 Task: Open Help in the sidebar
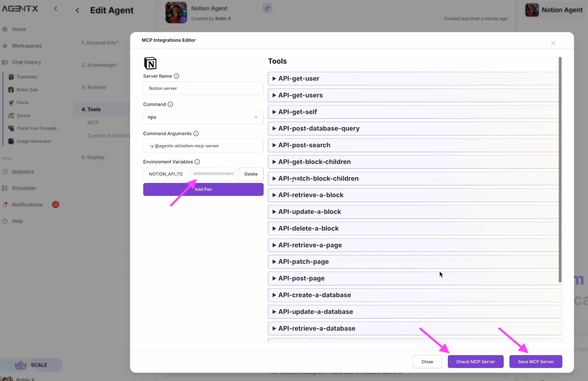tap(17, 221)
